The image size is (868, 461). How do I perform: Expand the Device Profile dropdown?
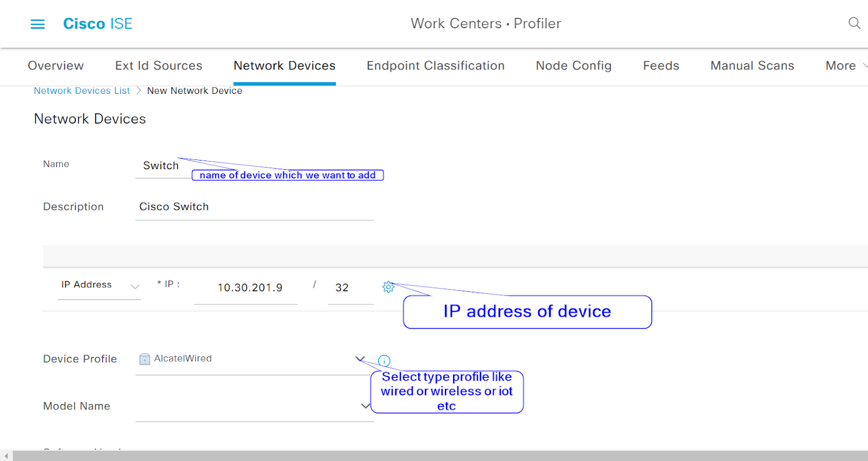coord(360,358)
